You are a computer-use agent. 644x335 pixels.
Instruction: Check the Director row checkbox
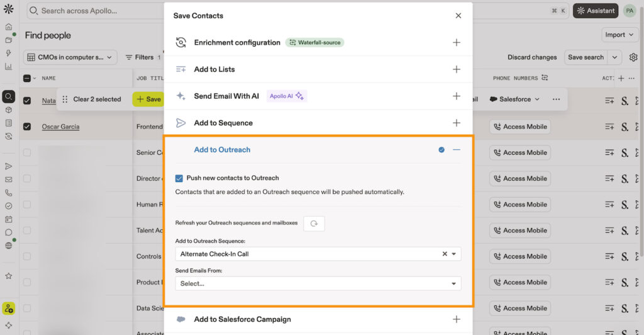coord(26,178)
